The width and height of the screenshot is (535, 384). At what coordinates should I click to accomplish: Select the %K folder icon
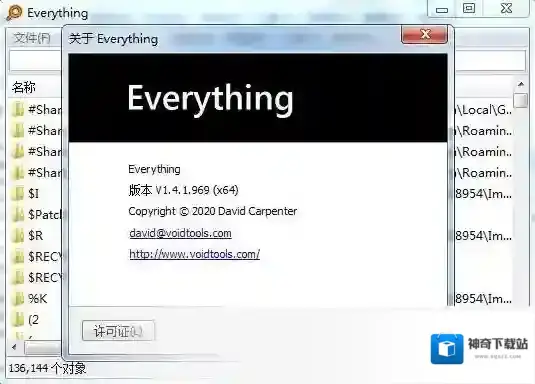pyautogui.click(x=17, y=299)
